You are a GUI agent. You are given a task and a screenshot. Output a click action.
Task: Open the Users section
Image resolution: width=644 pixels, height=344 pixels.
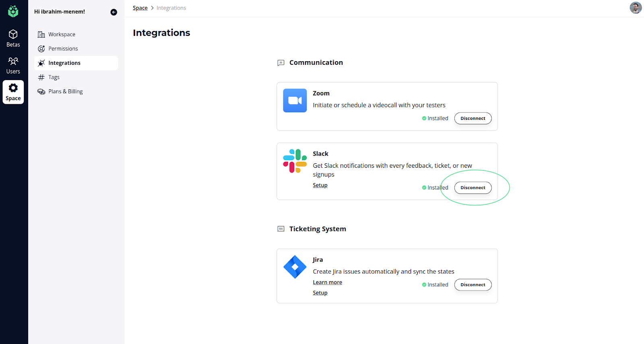tap(13, 66)
